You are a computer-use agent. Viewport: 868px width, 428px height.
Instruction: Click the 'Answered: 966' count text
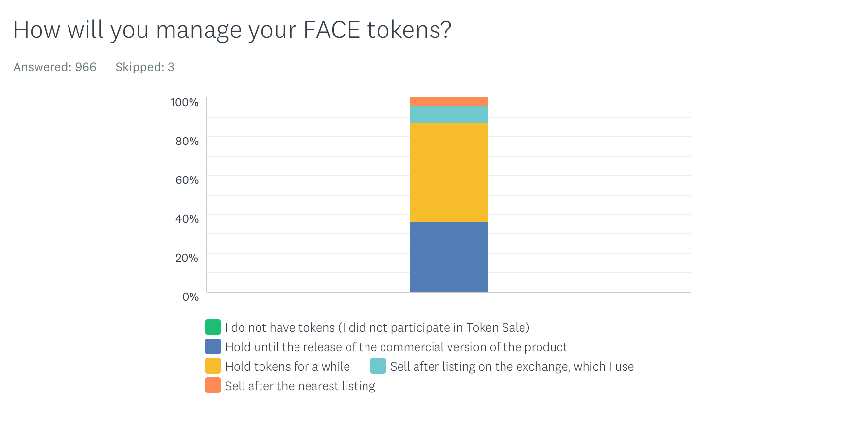point(55,67)
